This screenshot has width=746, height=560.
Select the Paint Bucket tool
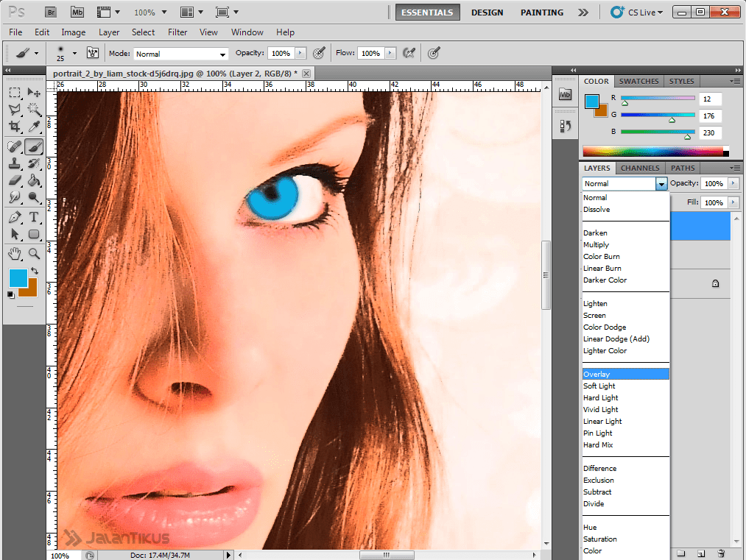(34, 180)
